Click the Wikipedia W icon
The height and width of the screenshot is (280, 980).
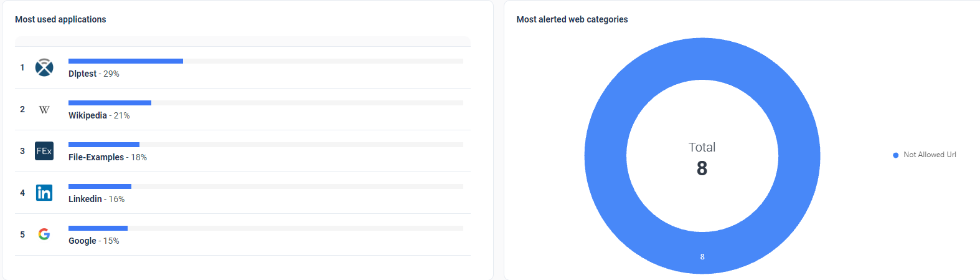click(x=44, y=110)
